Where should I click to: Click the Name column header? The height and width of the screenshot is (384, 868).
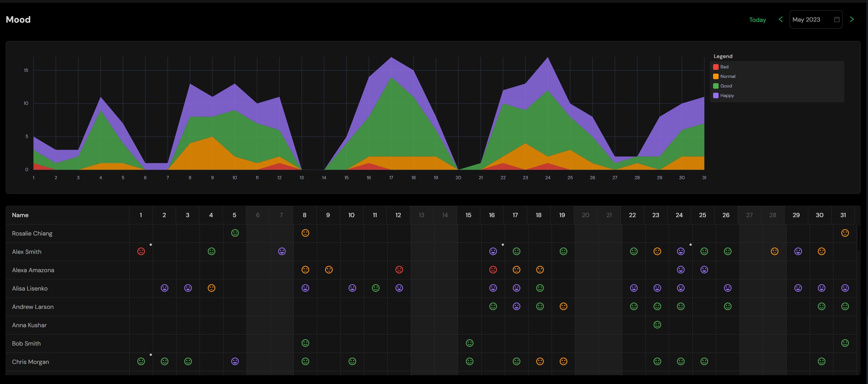20,215
